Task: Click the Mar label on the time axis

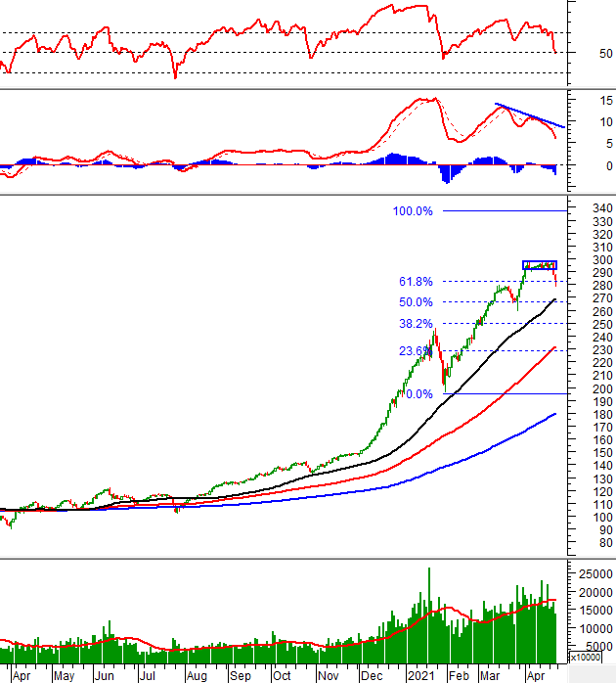Action: click(x=490, y=676)
